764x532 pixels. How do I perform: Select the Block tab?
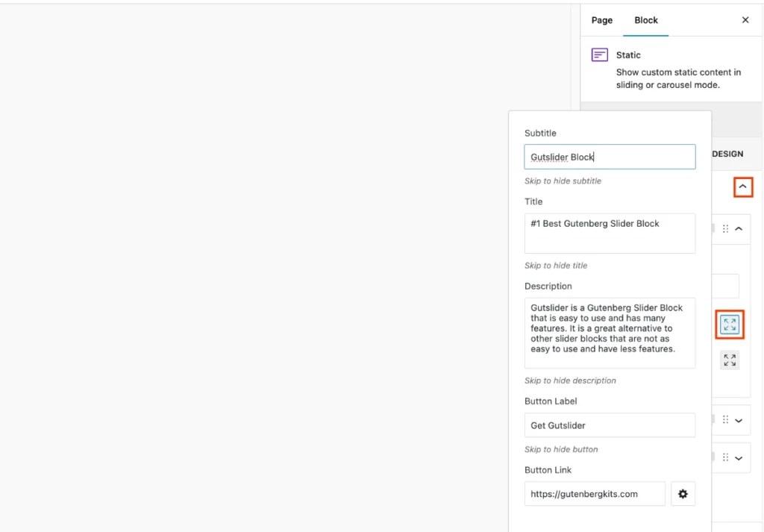pyautogui.click(x=646, y=20)
